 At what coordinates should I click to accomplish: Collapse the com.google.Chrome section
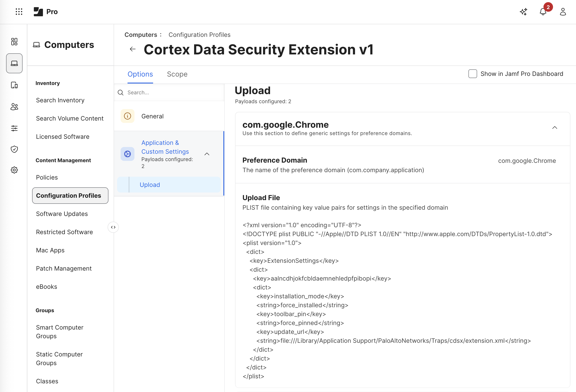(x=555, y=128)
